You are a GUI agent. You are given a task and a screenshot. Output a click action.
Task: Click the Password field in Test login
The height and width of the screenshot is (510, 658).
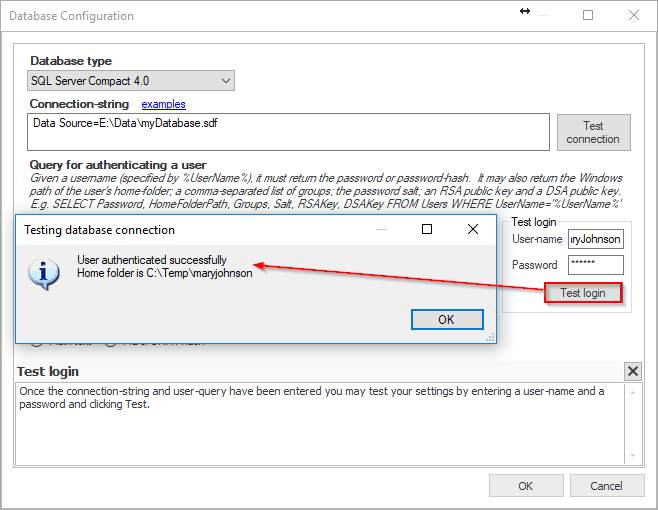[595, 265]
